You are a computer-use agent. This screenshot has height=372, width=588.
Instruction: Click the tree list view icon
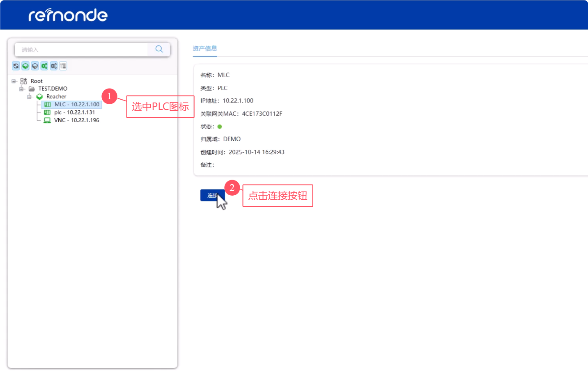click(x=63, y=66)
